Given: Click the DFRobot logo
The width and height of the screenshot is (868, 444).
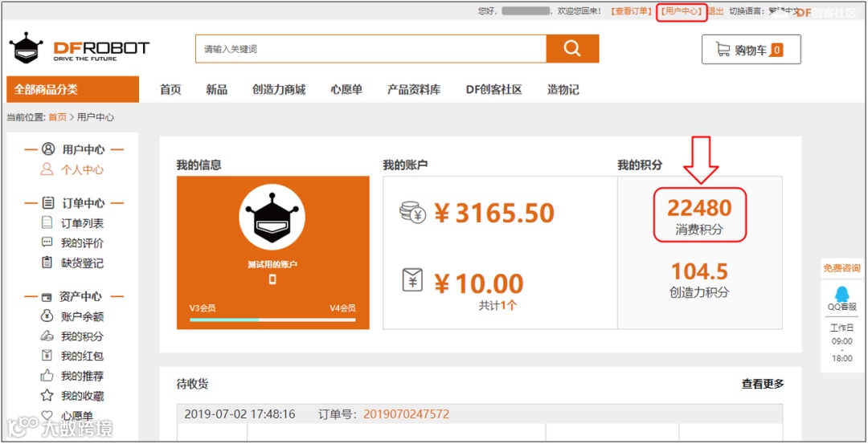Looking at the screenshot, I should tap(79, 47).
